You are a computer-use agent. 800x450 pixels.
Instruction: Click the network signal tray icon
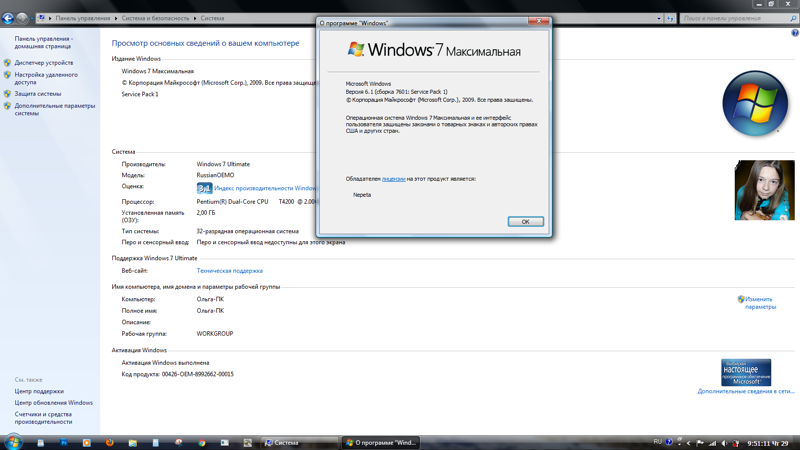tap(712, 443)
